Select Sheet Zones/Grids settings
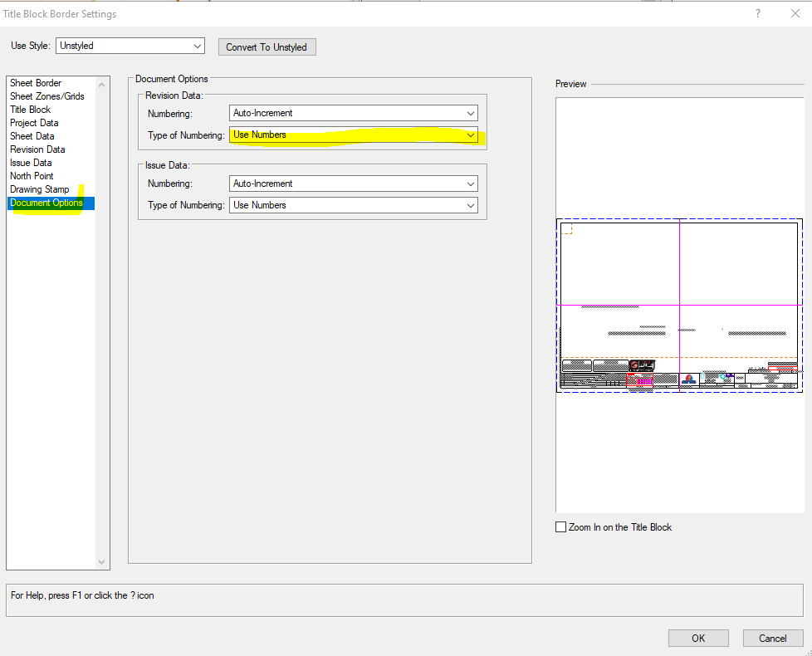The height and width of the screenshot is (656, 812). [47, 95]
